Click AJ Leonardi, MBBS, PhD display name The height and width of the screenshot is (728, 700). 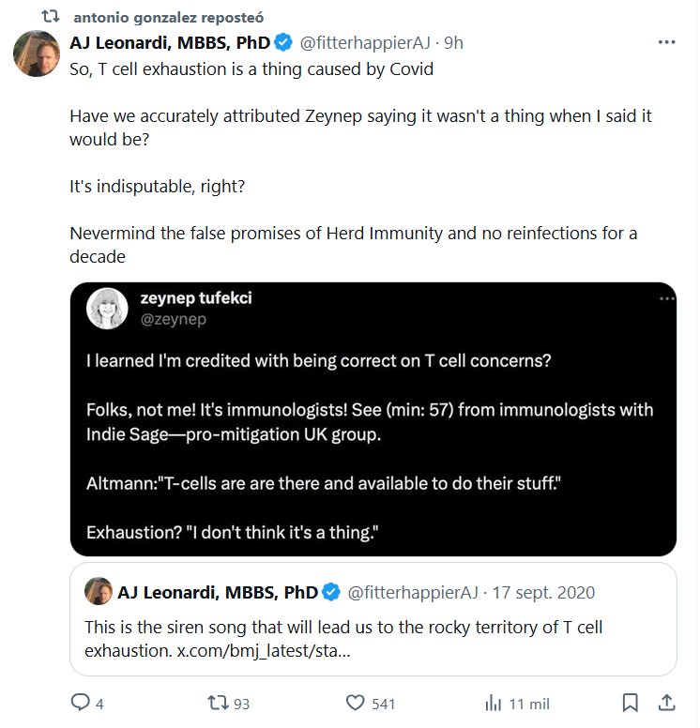[x=171, y=42]
